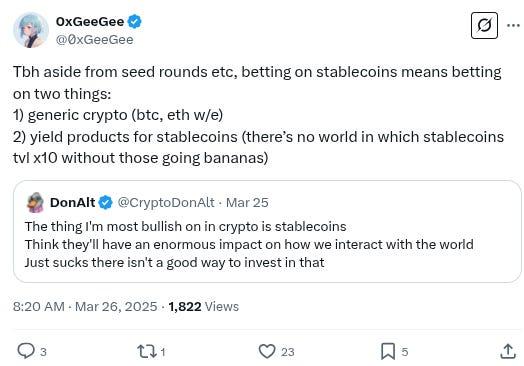Click the main tweet text about stablecoins
The width and height of the screenshot is (524, 366).
click(258, 115)
